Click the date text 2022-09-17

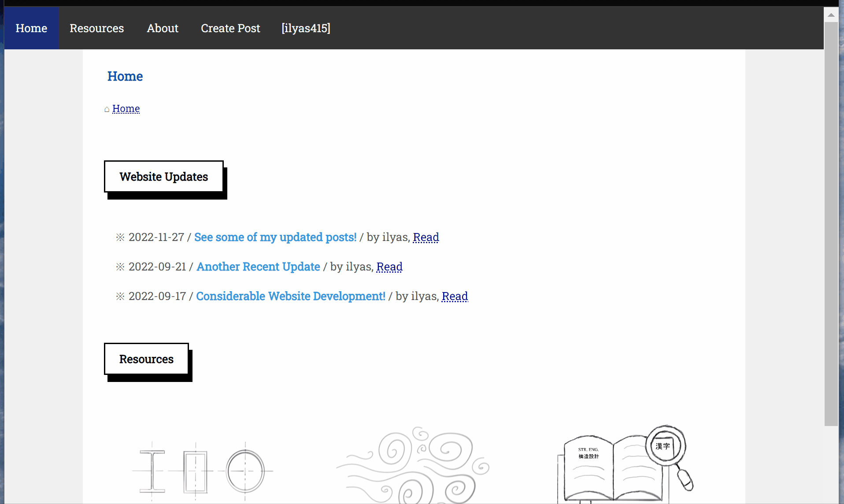[x=157, y=296]
